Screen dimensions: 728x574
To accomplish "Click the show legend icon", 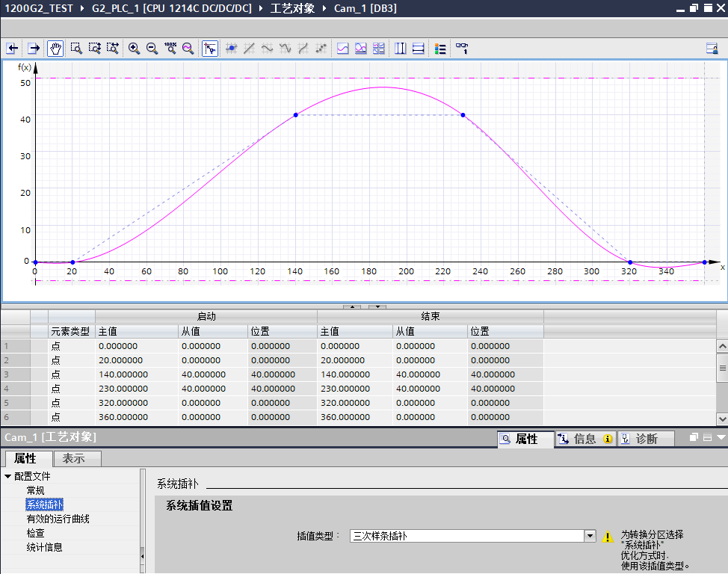I will (x=440, y=49).
